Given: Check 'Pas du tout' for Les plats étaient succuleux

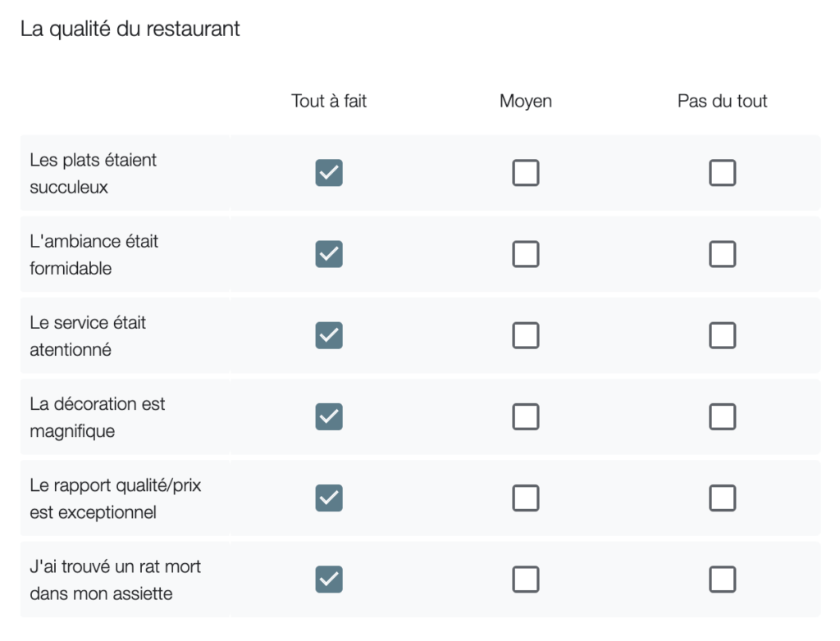Looking at the screenshot, I should (722, 173).
